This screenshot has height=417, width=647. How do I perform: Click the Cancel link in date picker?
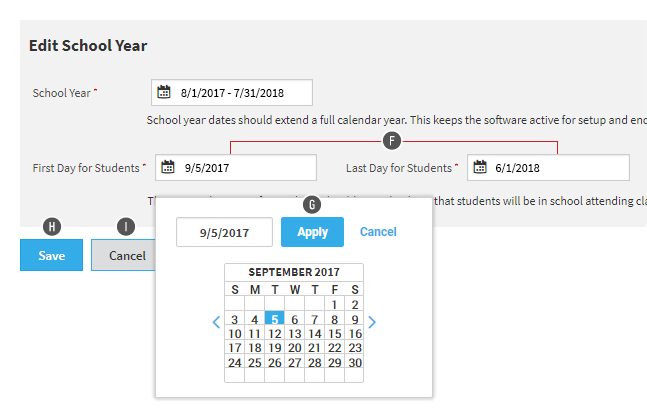(x=378, y=232)
